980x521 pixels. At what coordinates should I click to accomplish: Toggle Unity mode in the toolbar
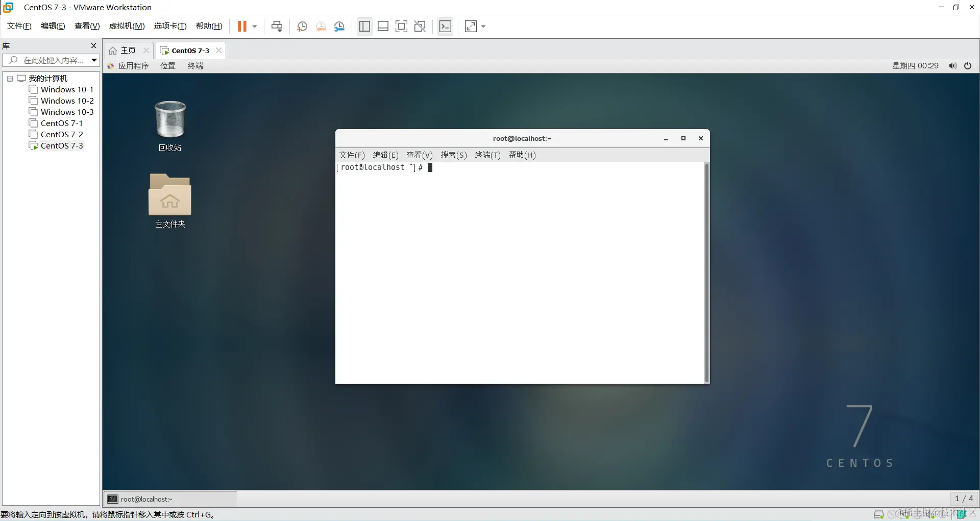tap(420, 27)
